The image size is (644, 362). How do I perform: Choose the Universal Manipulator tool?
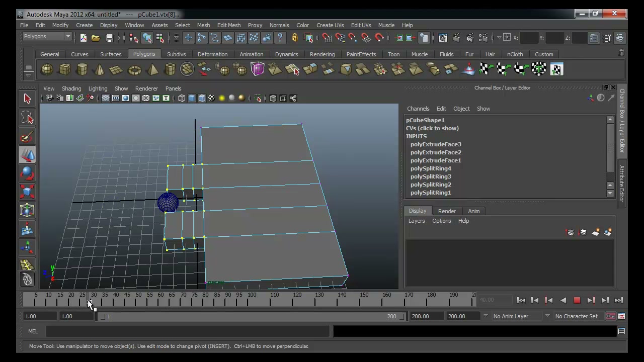point(27,210)
